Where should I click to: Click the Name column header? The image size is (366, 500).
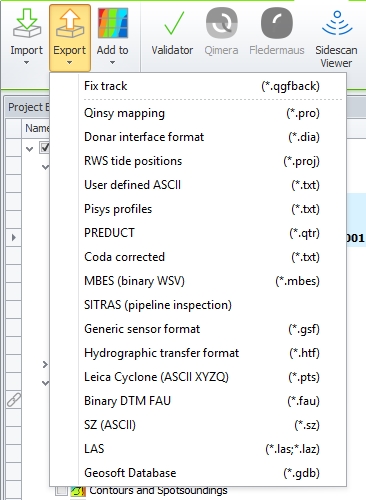[36, 128]
